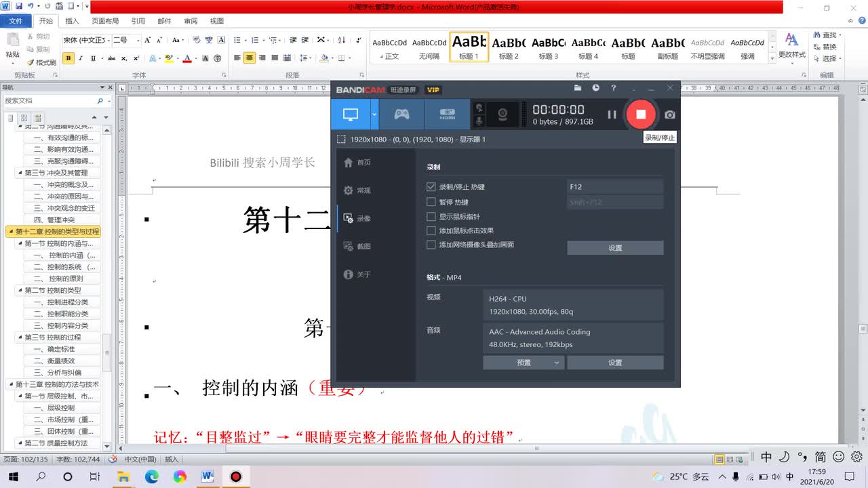
Task: Toggle the 录制/停止 热键 checkbox
Action: click(431, 187)
